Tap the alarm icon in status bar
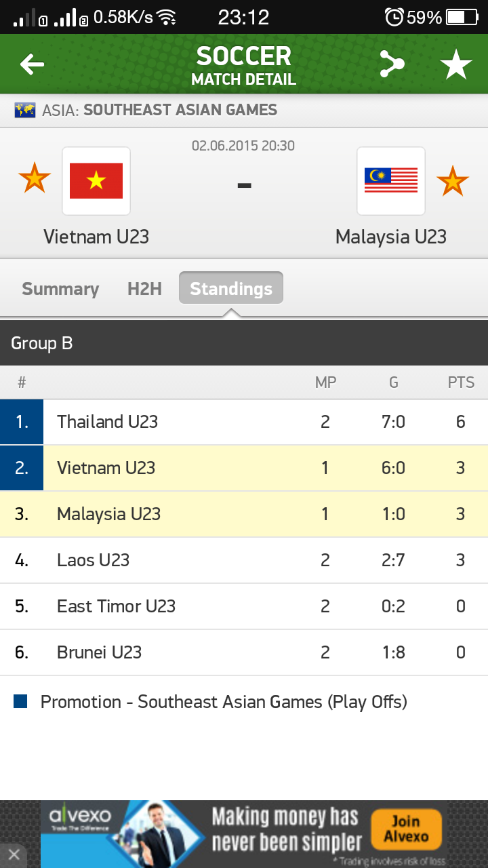Screen dimensions: 488x868 tap(394, 17)
